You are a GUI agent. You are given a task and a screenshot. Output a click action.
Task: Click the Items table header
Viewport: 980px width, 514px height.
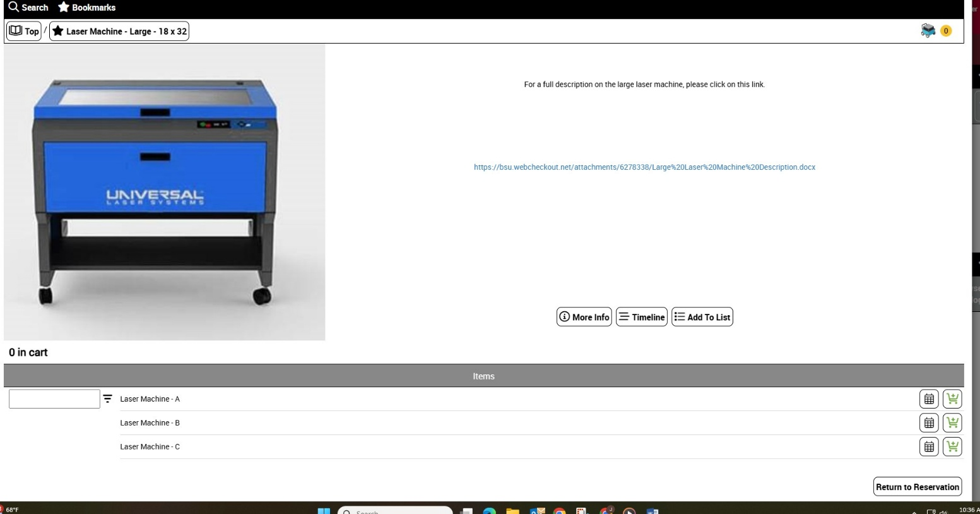click(x=484, y=376)
